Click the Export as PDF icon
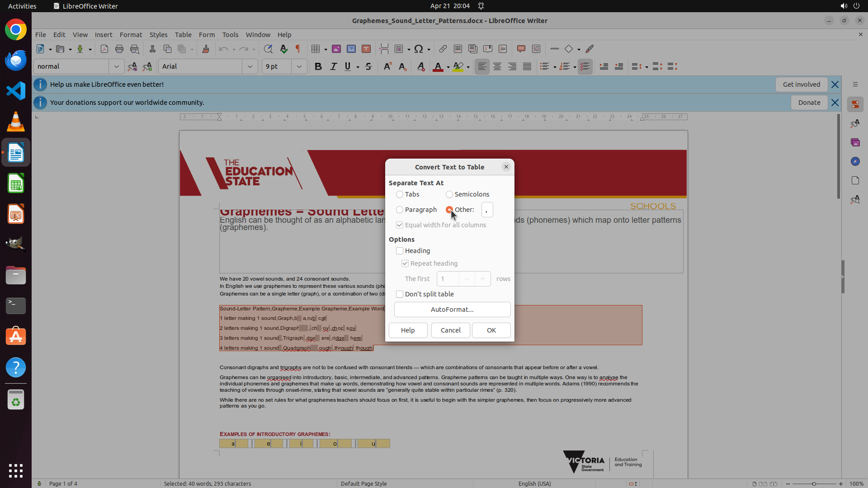The image size is (868, 488). coord(104,49)
